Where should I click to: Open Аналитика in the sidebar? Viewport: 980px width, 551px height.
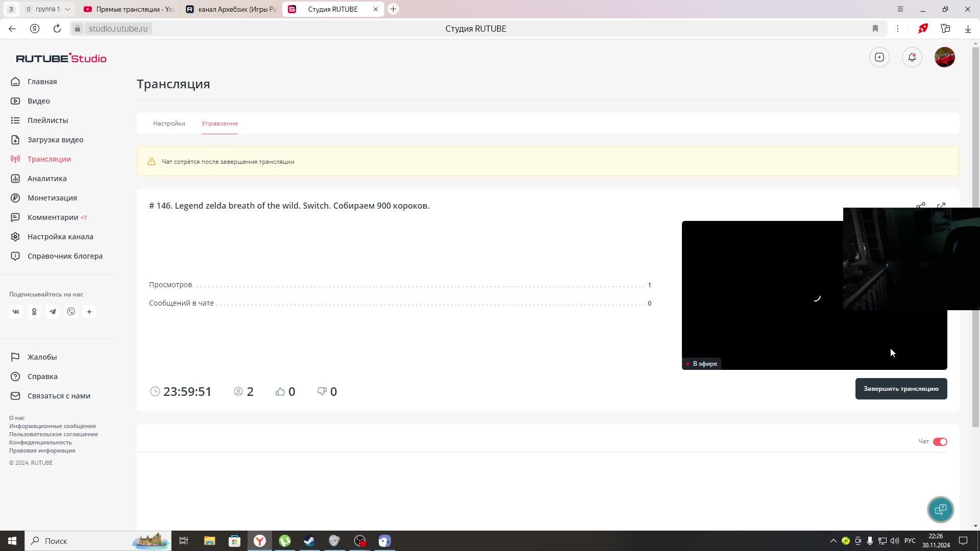(x=47, y=179)
